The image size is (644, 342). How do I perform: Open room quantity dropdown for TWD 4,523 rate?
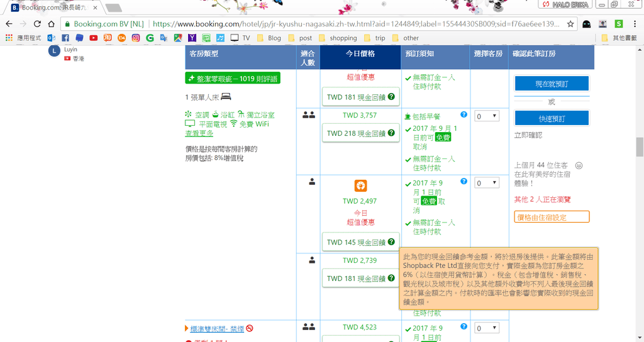(487, 328)
